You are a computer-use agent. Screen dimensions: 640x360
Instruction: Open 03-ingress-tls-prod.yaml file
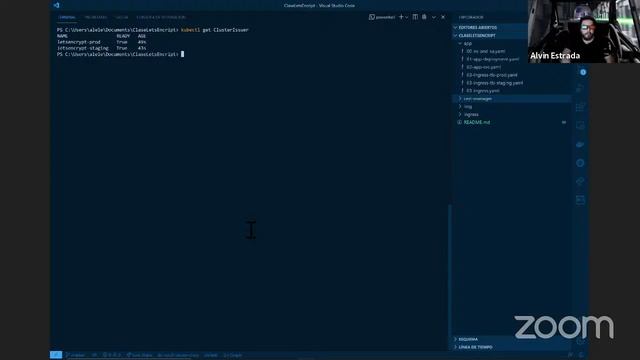coord(492,75)
